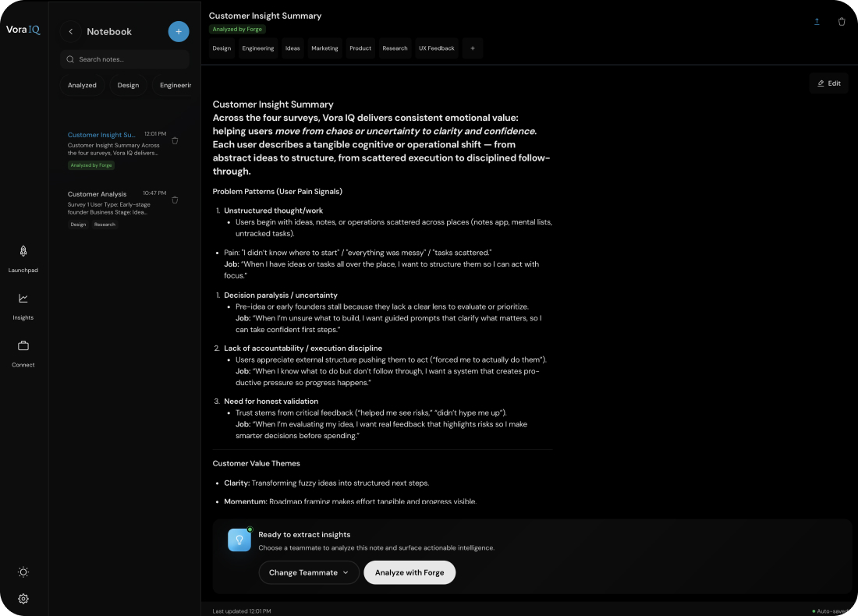
Task: Add a new tag with plus button
Action: 472,48
